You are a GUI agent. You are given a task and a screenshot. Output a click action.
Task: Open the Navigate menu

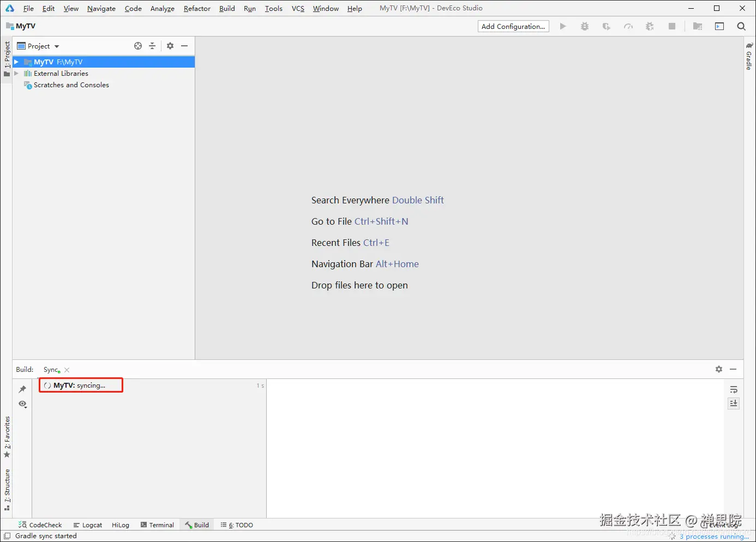[101, 8]
